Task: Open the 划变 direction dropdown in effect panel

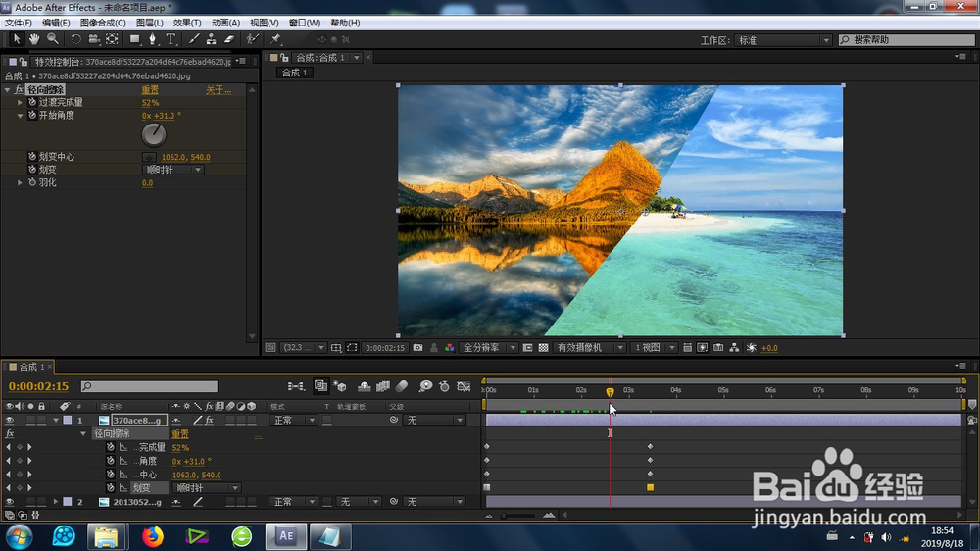Action: point(172,170)
